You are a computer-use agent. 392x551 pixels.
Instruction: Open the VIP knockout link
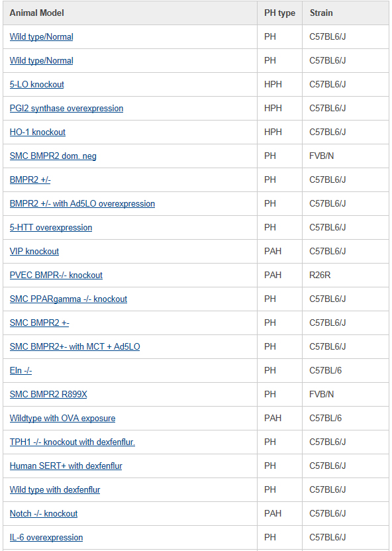[x=34, y=252]
